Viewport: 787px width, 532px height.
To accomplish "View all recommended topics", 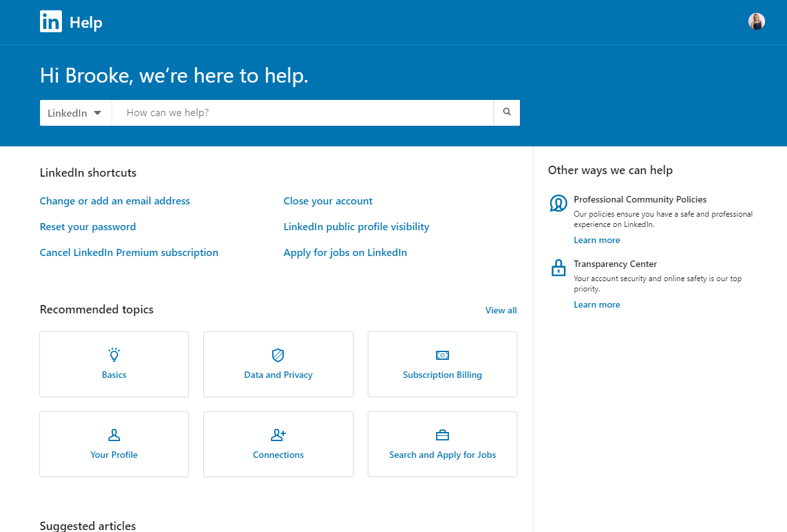I will click(501, 310).
